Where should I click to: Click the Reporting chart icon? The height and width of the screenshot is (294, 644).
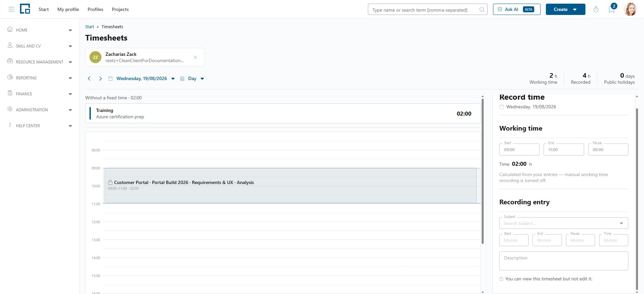tap(10, 77)
